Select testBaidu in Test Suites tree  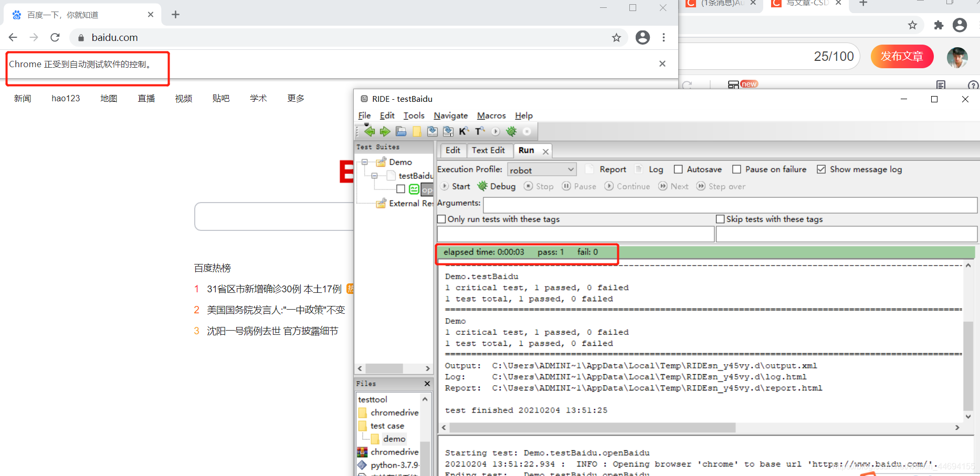tap(416, 176)
